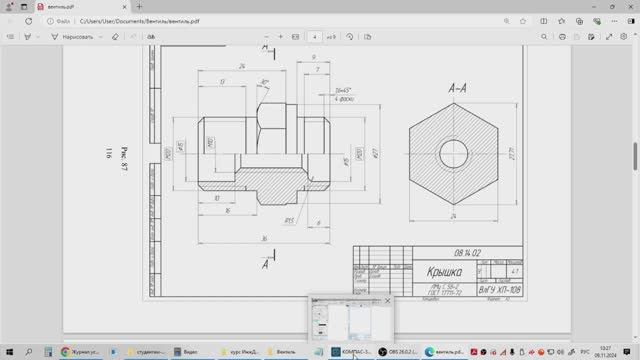Switch to OBS 26.0.2 in the taskbar
This screenshot has height=360, width=640.
tap(398, 351)
